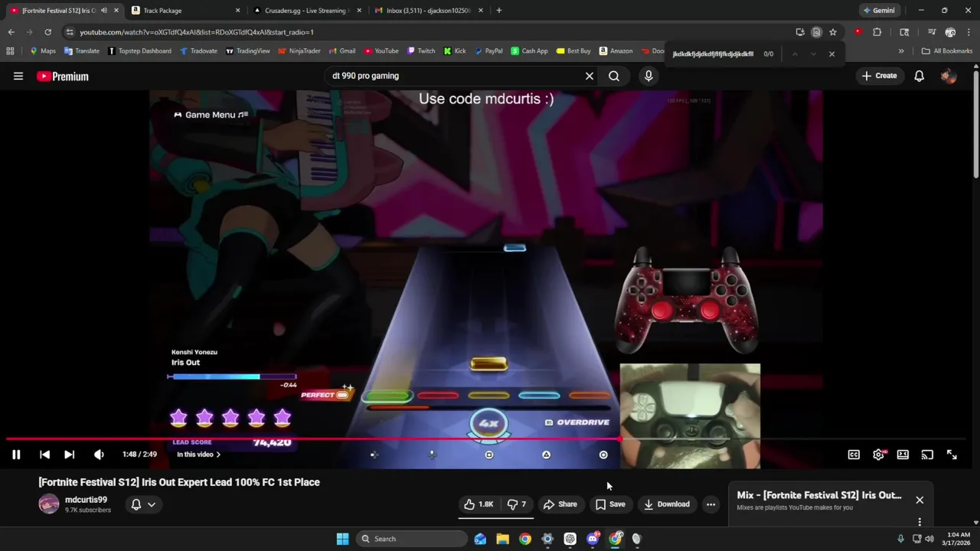
Task: Expand the 'In this video' chapters
Action: (199, 455)
